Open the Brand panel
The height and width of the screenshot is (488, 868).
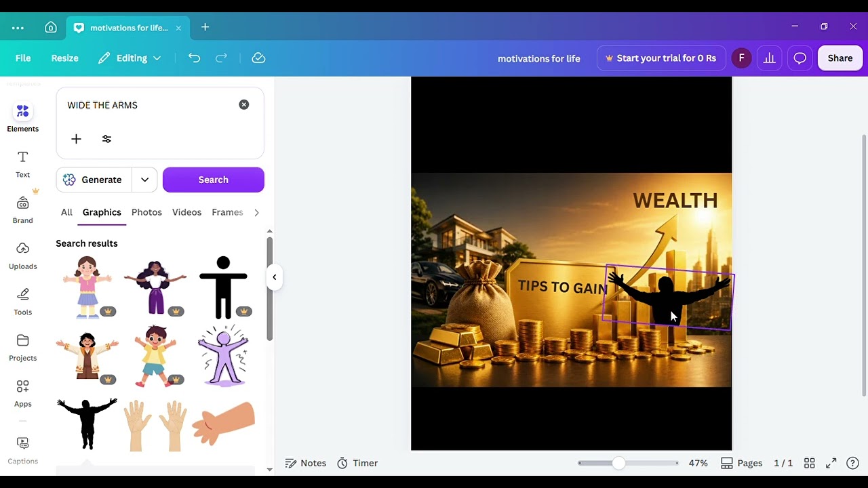(x=22, y=210)
